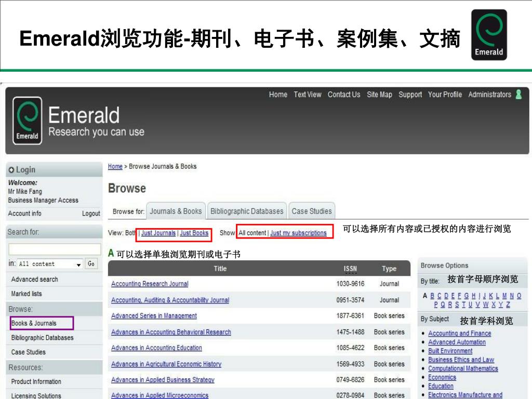Image resolution: width=532 pixels, height=399 pixels.
Task: Click ISSN value 1877-6361
Action: click(x=350, y=316)
